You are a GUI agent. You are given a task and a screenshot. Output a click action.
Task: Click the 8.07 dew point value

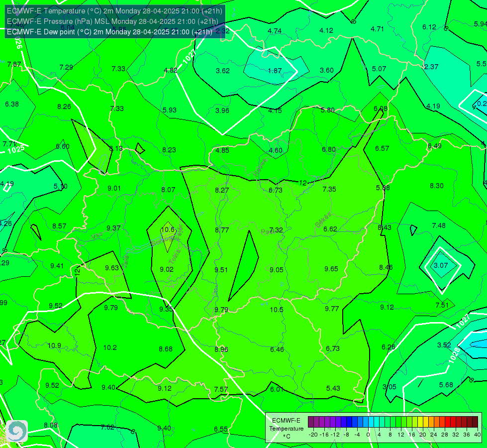168,190
